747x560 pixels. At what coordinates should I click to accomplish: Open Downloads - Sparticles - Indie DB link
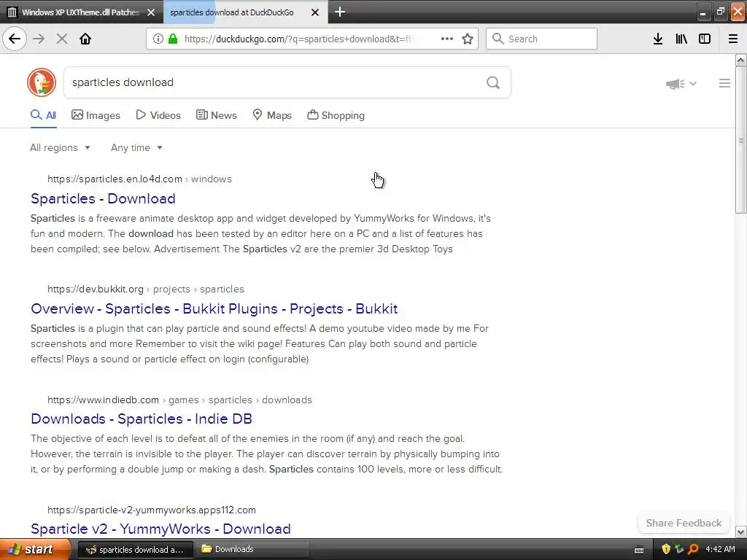(x=142, y=419)
